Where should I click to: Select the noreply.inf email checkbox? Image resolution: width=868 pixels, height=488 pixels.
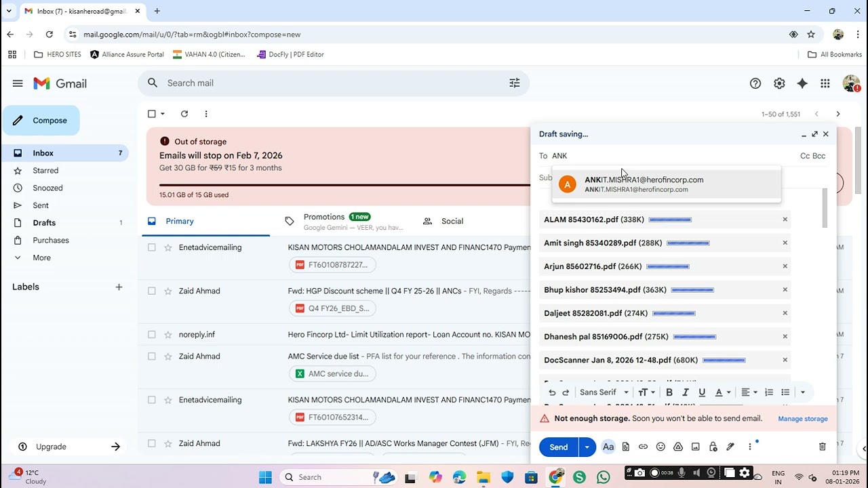pos(152,334)
